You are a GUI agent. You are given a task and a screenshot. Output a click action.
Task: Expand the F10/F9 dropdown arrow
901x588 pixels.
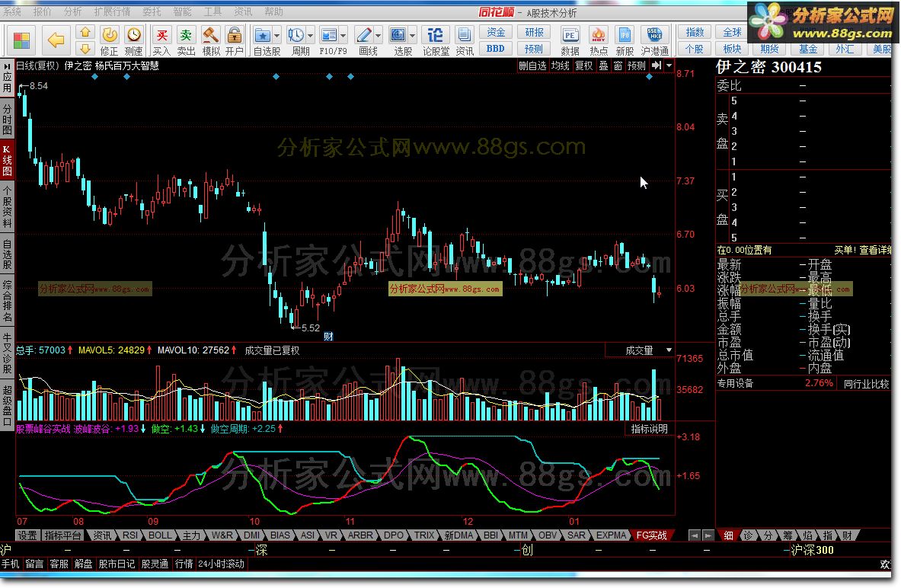(343, 36)
